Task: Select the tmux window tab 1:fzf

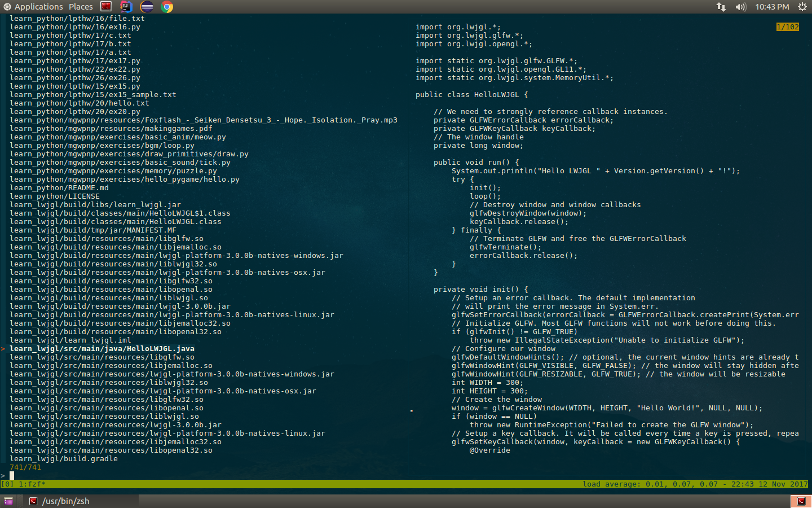Action: point(32,484)
